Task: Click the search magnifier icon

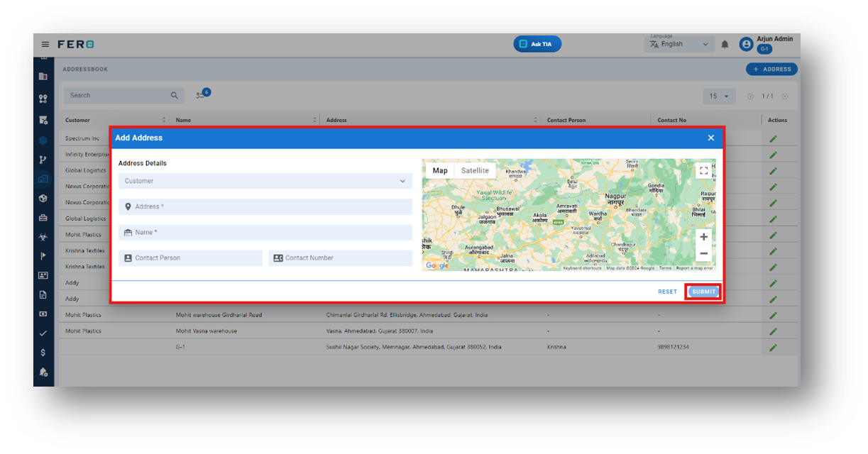Action: [x=175, y=95]
